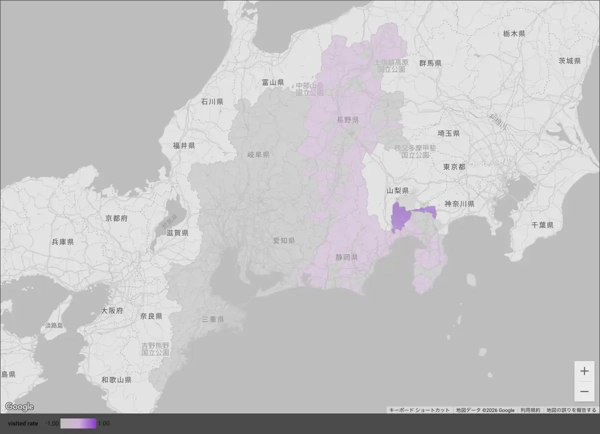The image size is (600, 434).
Task: Click the 秩父多摩甲斐国立公園 park label
Action: (x=415, y=151)
